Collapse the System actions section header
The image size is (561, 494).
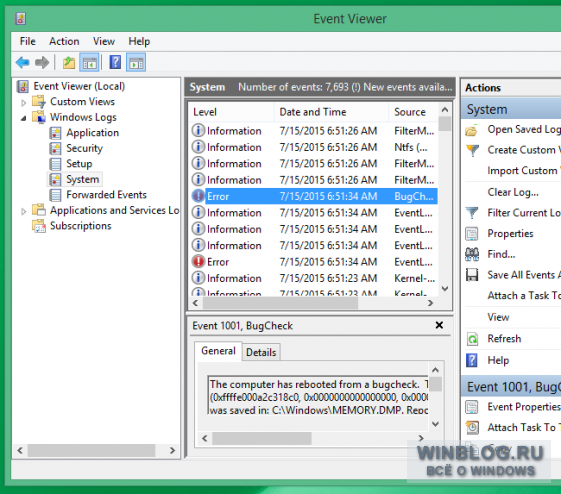(511, 109)
